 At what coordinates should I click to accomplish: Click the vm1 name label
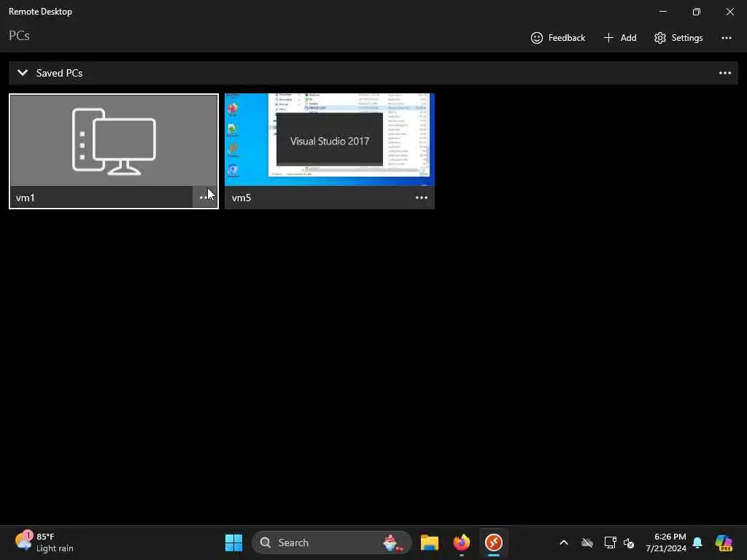pos(26,198)
